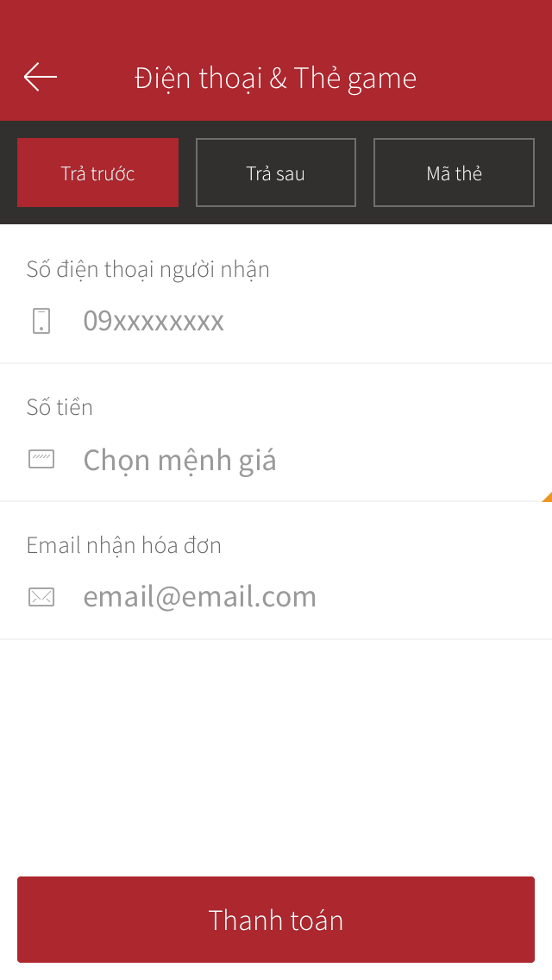Open the Mã thẻ tab
This screenshot has height=980, width=552.
[454, 173]
